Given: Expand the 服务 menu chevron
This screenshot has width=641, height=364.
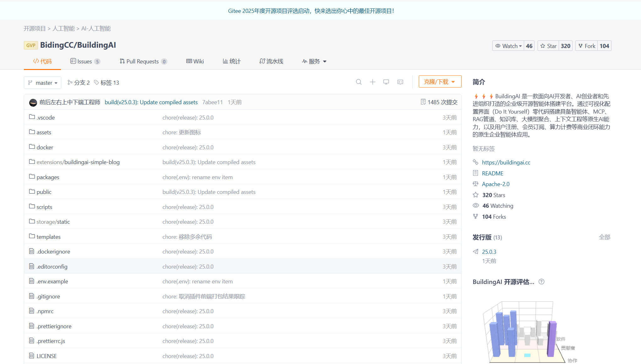Looking at the screenshot, I should 325,62.
